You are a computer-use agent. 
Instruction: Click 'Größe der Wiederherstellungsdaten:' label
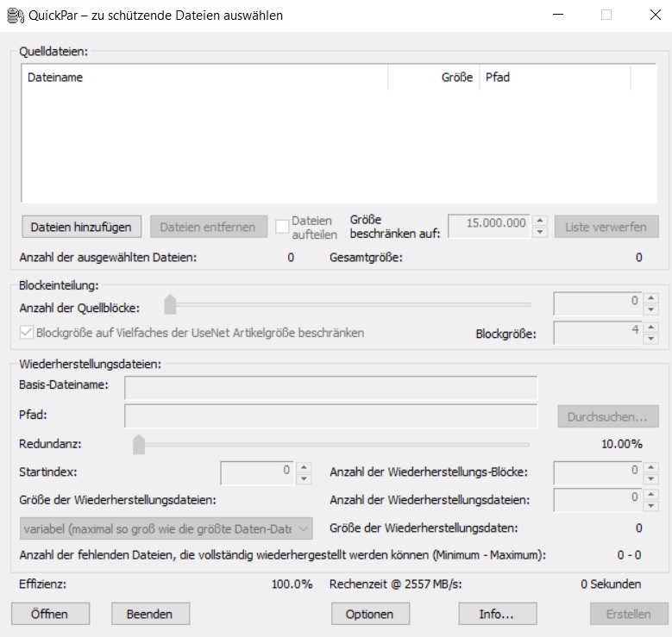[x=424, y=528]
